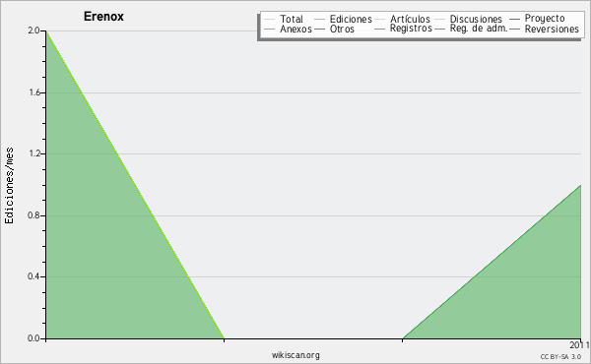Click the Discusiones yellow line swatch
Screen dimensions: 591x364
click(440, 20)
